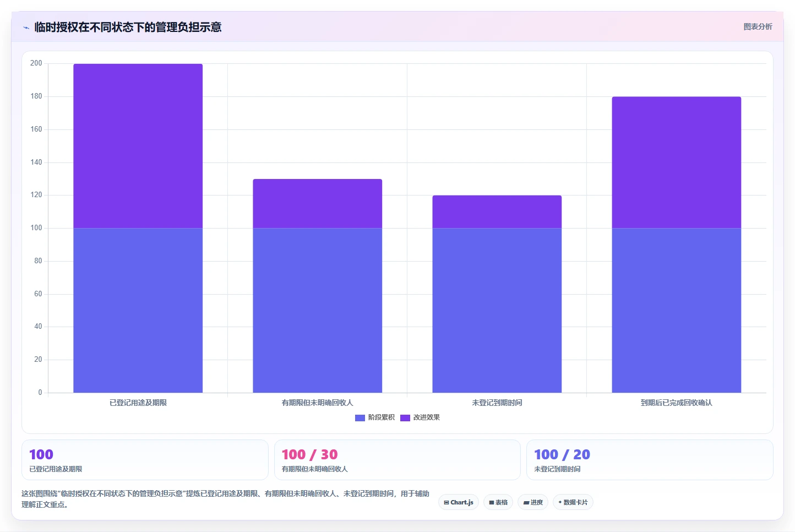Click purple bar segment for 有期限但未明确回收人
The width and height of the screenshot is (795, 532).
point(318,203)
